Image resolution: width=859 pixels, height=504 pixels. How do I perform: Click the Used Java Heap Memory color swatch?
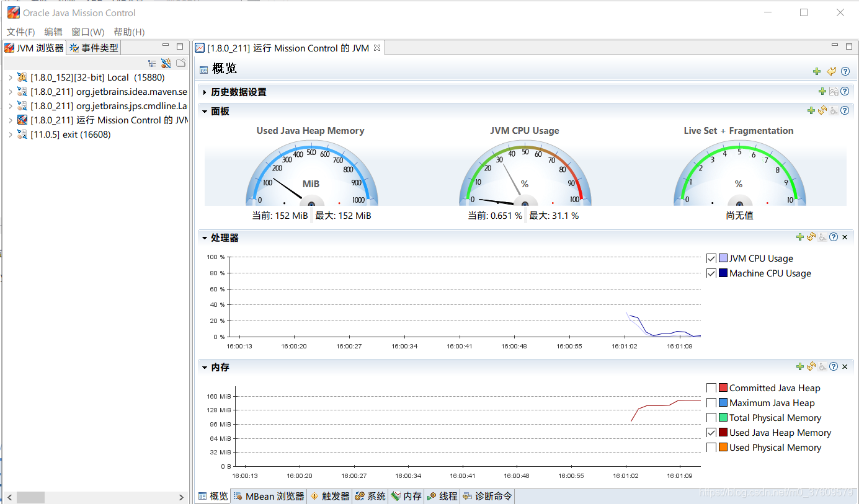(723, 433)
